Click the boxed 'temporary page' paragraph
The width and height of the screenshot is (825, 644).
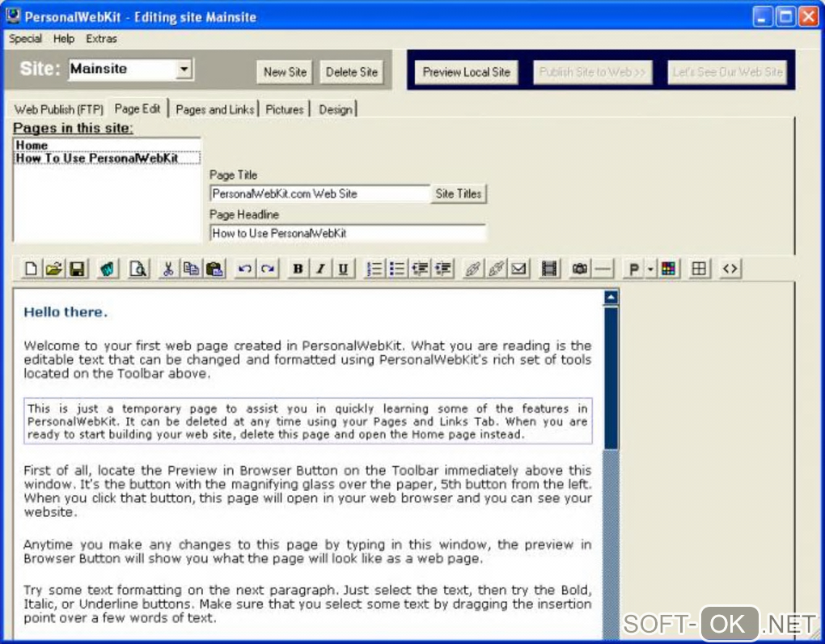(x=308, y=421)
